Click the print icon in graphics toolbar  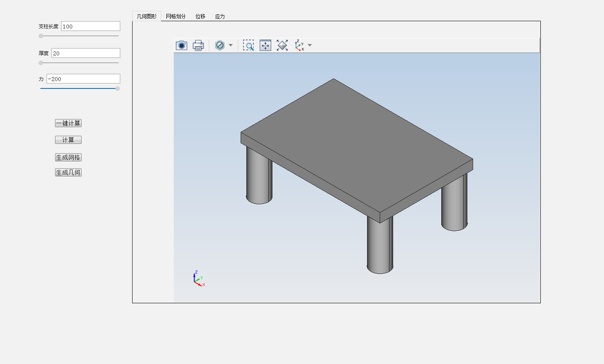[198, 45]
